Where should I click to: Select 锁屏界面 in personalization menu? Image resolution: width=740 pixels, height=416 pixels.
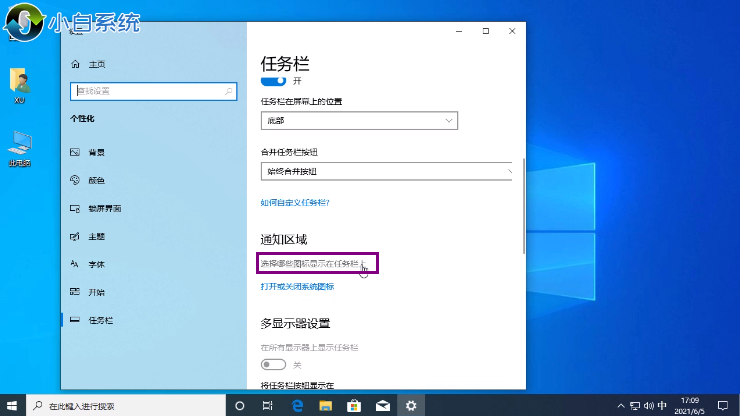[105, 208]
